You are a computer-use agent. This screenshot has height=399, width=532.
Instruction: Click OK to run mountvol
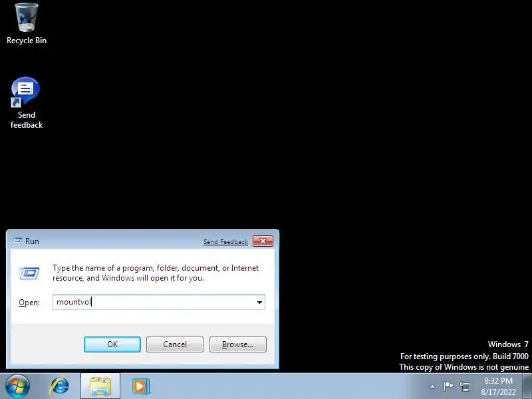(112, 344)
